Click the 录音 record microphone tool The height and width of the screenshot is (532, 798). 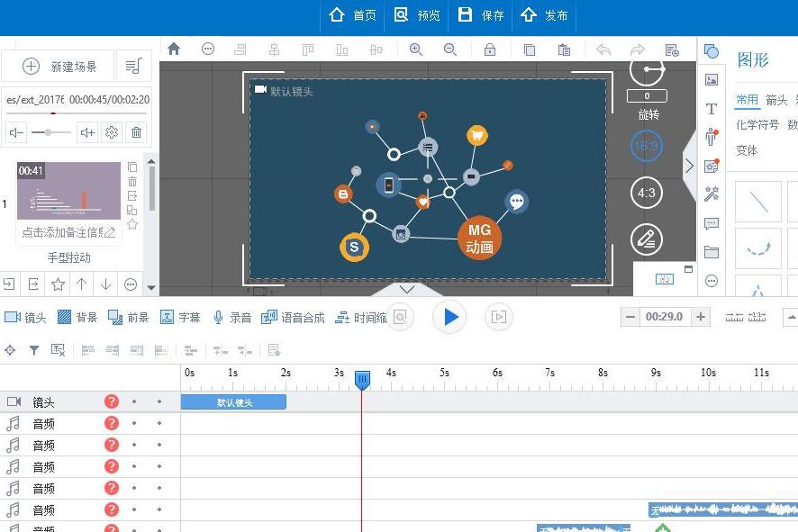click(x=231, y=317)
